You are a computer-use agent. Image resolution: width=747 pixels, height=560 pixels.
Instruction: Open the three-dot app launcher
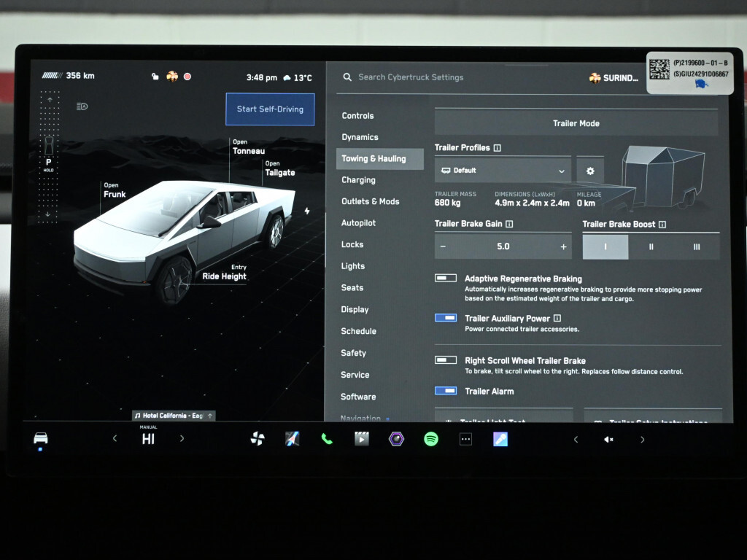[x=465, y=439]
